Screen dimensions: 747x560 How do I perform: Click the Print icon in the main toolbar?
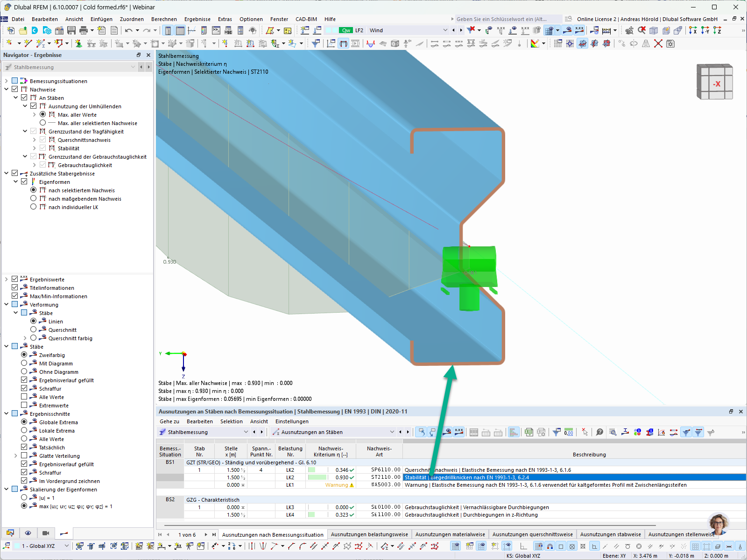(x=84, y=30)
